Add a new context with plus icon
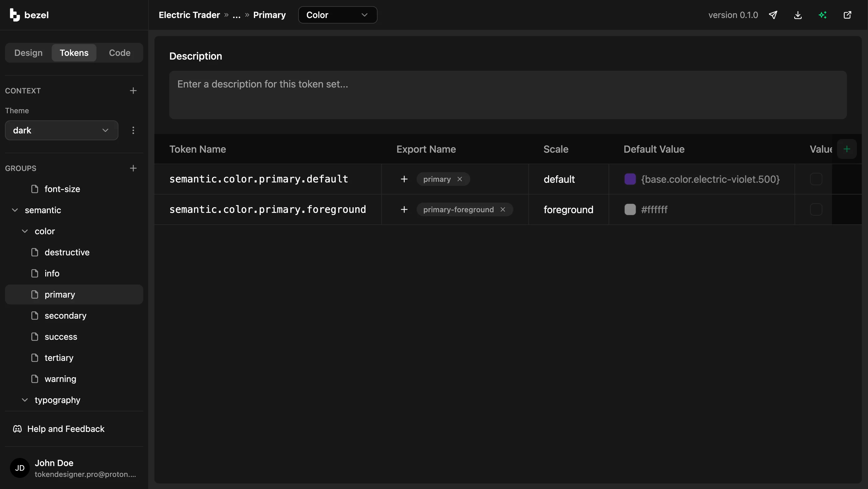Screen dimensions: 868x489 point(133,91)
